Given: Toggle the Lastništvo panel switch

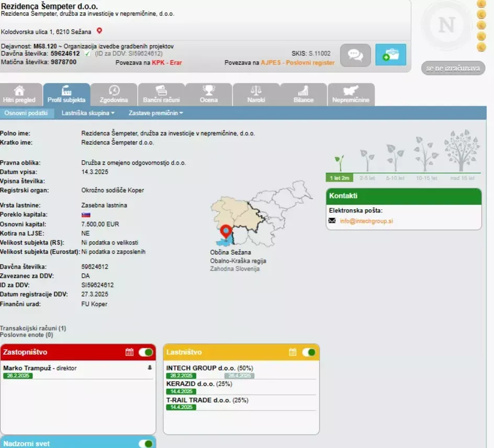Looking at the screenshot, I should pyautogui.click(x=309, y=352).
